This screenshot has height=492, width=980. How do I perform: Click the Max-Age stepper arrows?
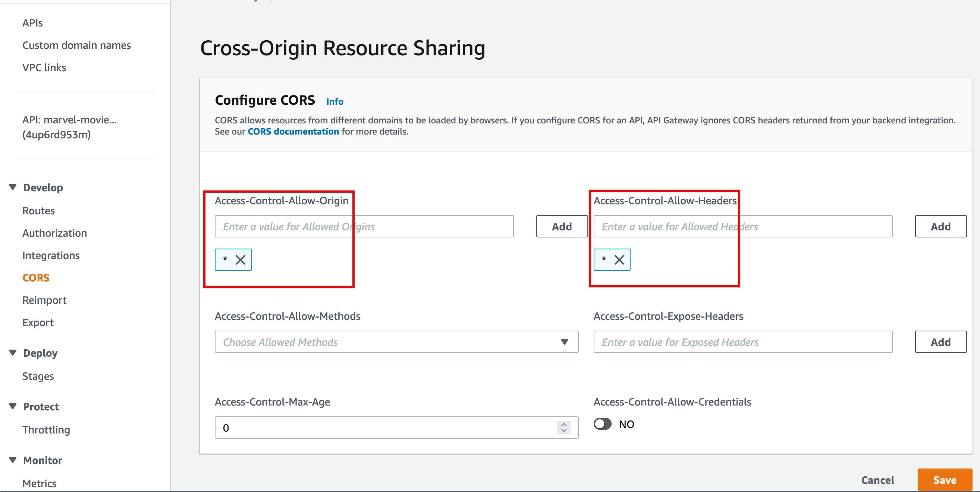pos(564,428)
